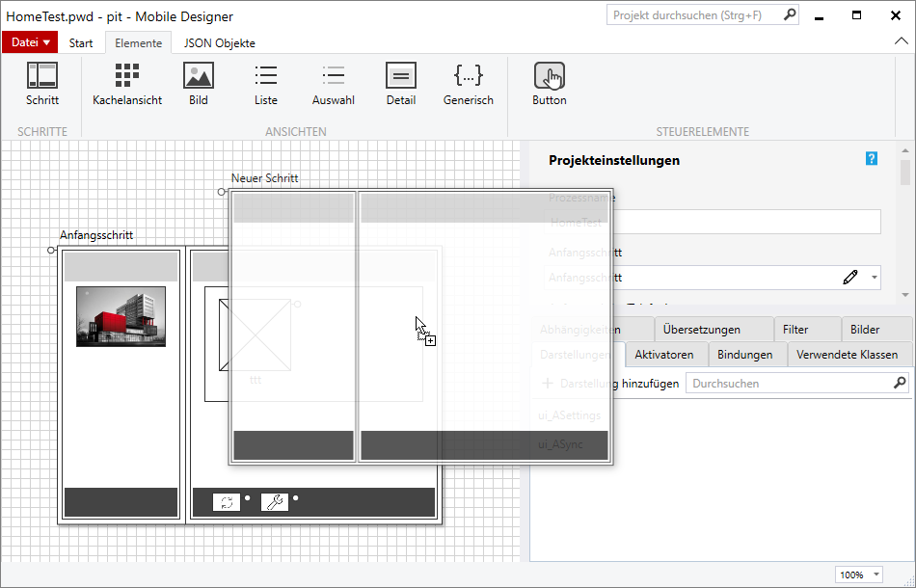Switch to the Start ribbon tab
Image resolution: width=916 pixels, height=588 pixels.
tap(81, 43)
